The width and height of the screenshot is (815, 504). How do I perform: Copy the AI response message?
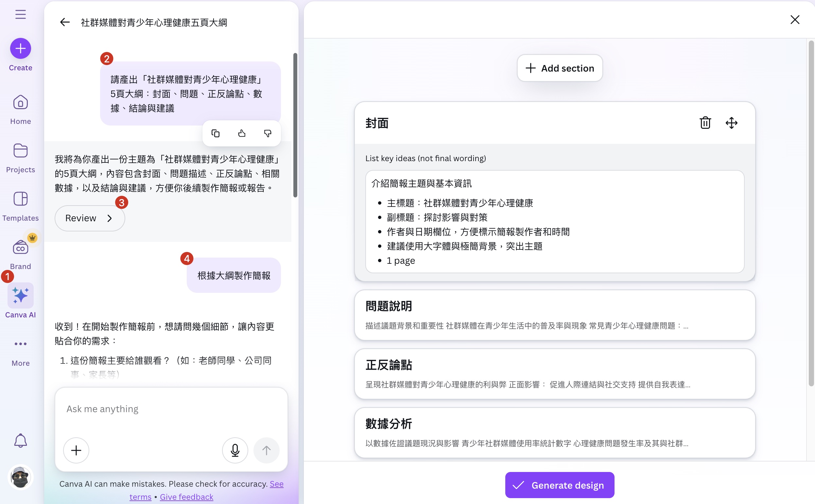216,134
